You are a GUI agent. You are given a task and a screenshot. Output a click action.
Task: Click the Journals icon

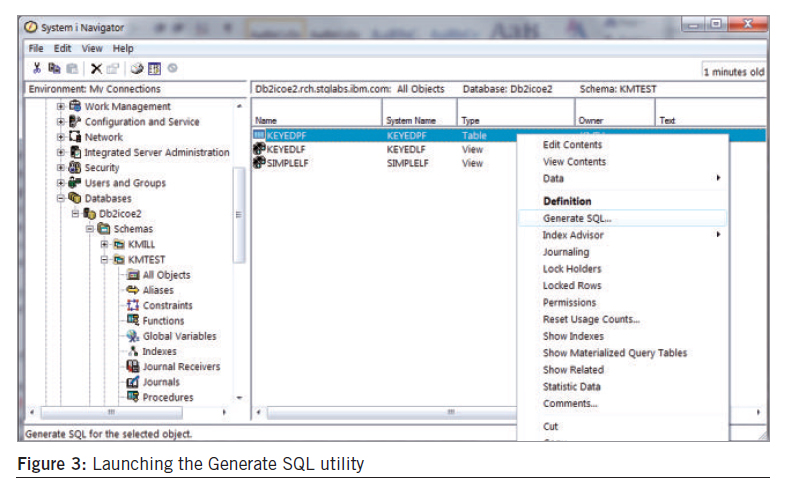(x=133, y=382)
